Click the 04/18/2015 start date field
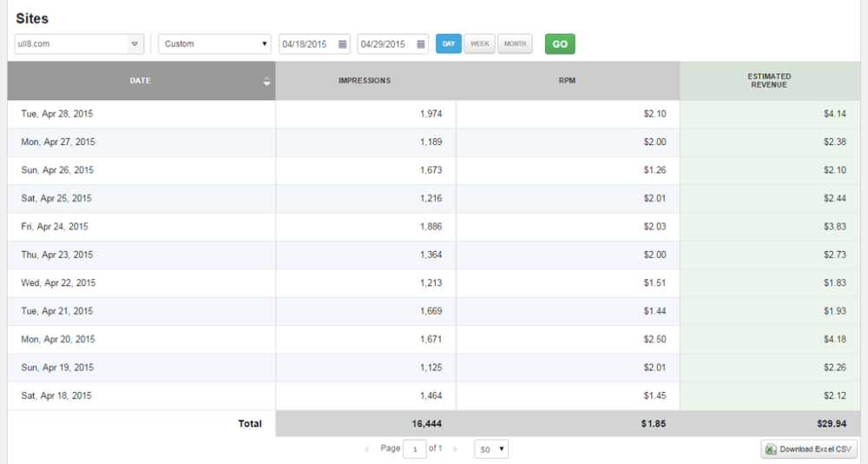The image size is (868, 464). pyautogui.click(x=307, y=44)
